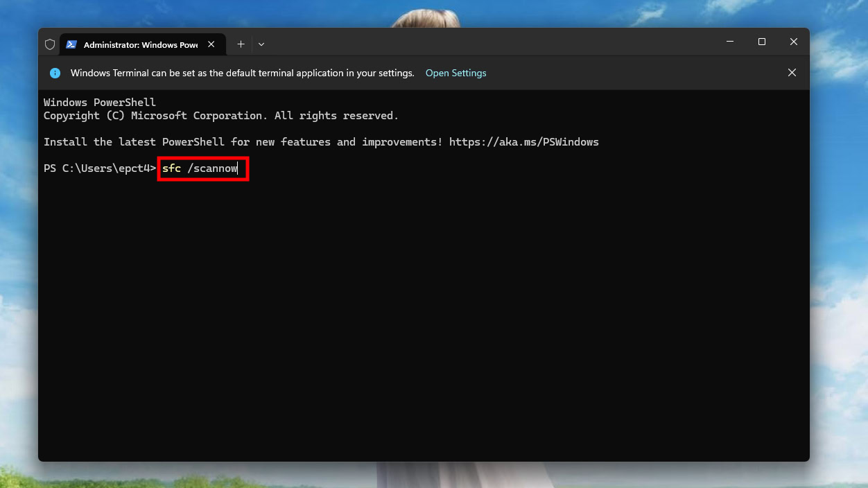Click the PowerShell icon on the tab

(x=71, y=44)
